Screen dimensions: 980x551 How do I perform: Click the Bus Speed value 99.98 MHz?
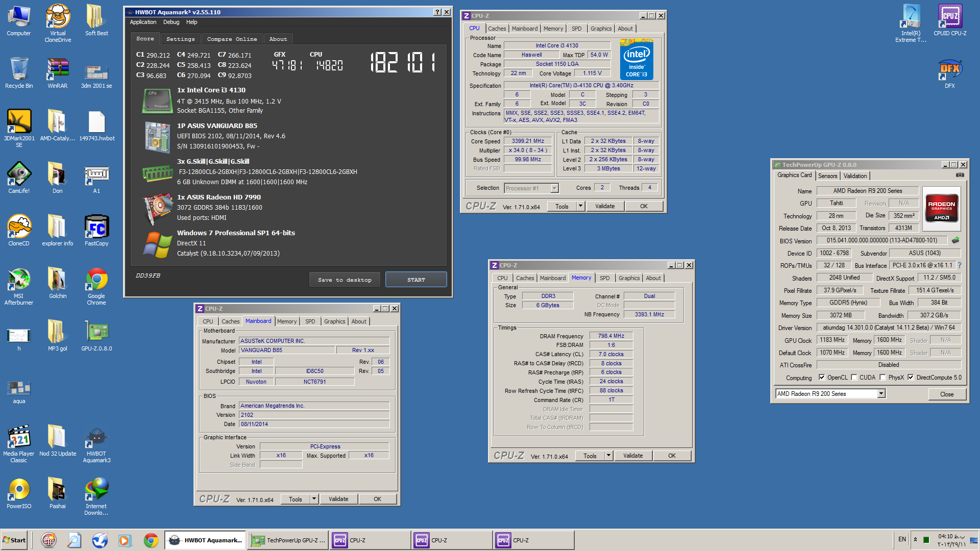(x=528, y=159)
